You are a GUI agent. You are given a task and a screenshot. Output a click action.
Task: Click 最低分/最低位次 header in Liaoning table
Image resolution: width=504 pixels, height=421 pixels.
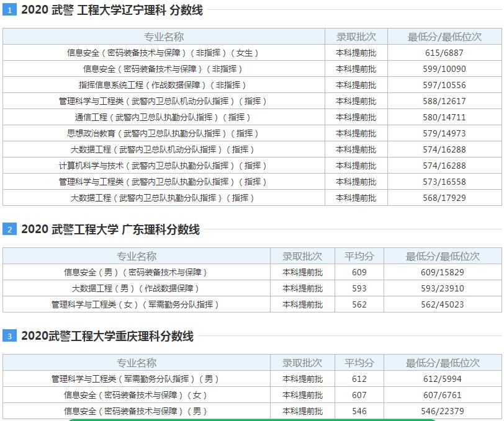444,37
